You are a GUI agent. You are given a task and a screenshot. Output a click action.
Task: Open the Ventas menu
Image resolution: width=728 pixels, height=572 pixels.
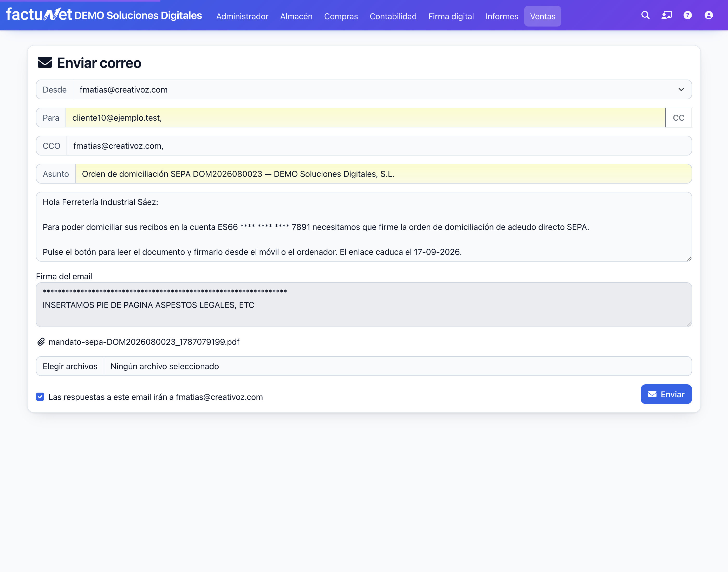pyautogui.click(x=542, y=16)
